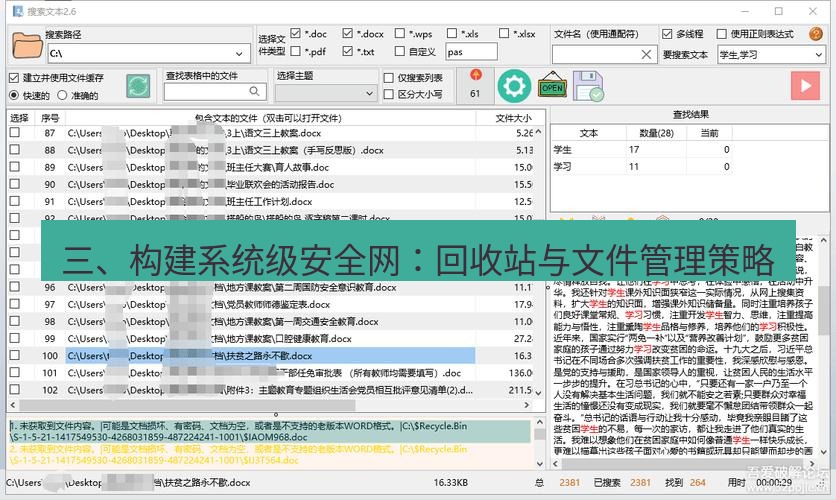The image size is (836, 500).
Task: Click the 选择 column header
Action: coord(19,118)
